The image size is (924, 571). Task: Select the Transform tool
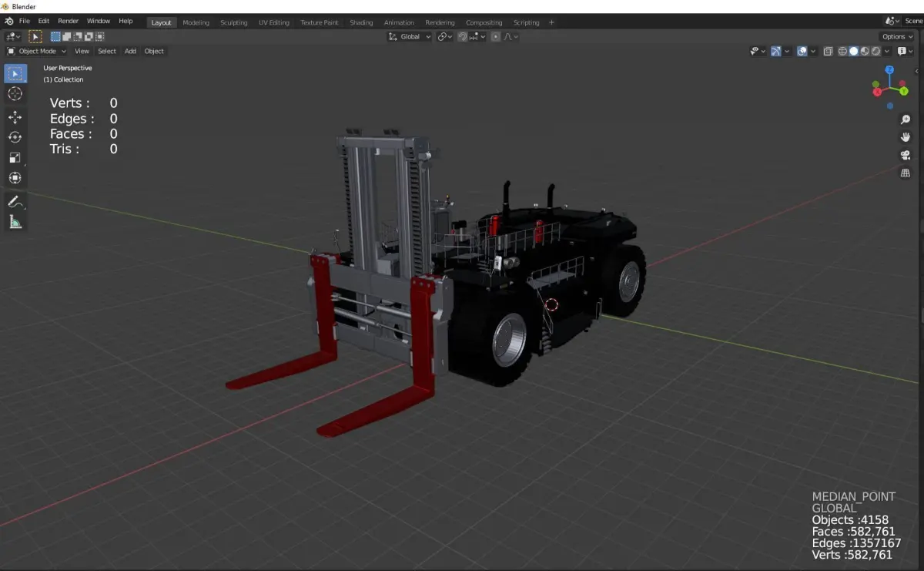coord(15,177)
